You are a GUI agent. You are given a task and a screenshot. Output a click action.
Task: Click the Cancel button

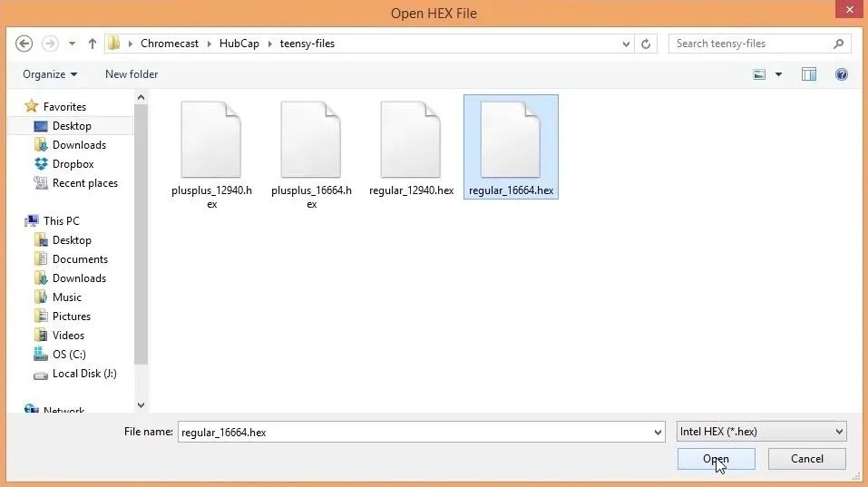806,459
